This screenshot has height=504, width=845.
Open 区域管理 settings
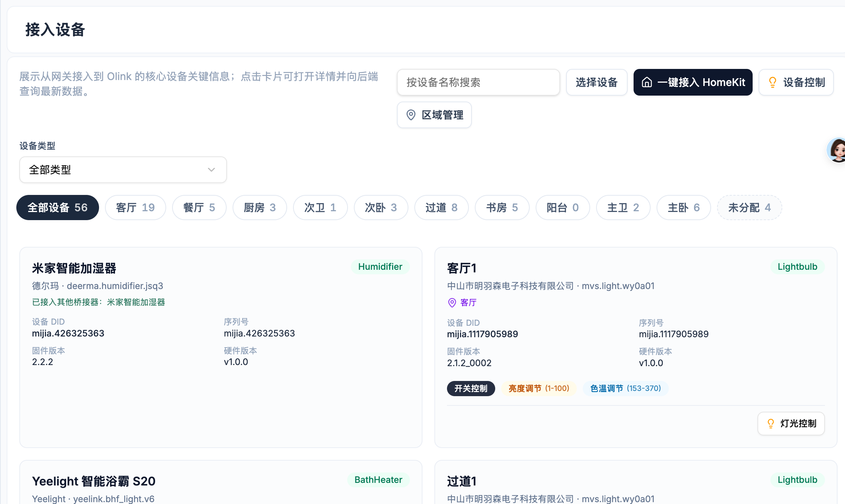(x=434, y=115)
